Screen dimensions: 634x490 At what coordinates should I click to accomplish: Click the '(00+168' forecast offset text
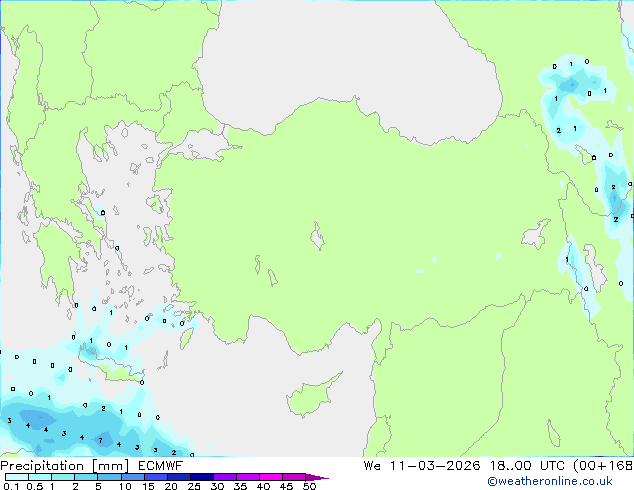[603, 466]
